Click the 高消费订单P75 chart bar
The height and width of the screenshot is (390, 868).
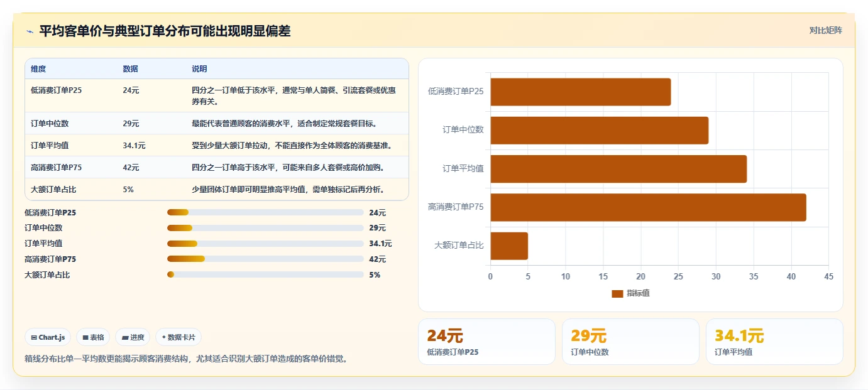point(648,207)
